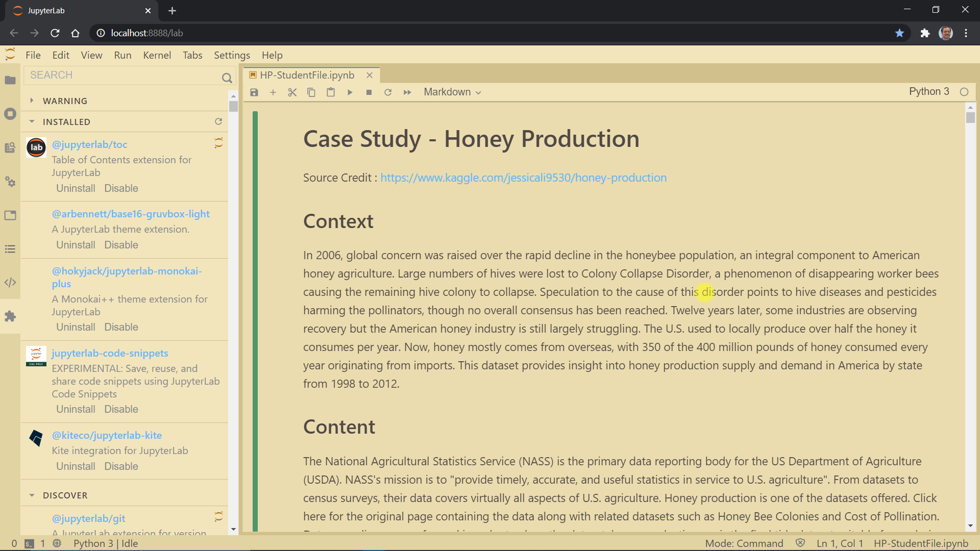Screen dimensions: 980x551
Task: Restart kernel and run all cells
Action: point(407,92)
